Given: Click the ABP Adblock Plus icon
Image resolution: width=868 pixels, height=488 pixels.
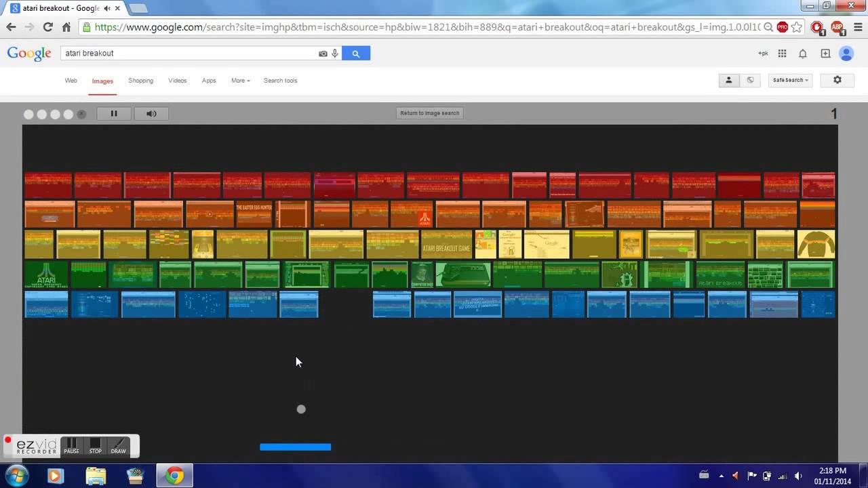Looking at the screenshot, I should [x=837, y=27].
